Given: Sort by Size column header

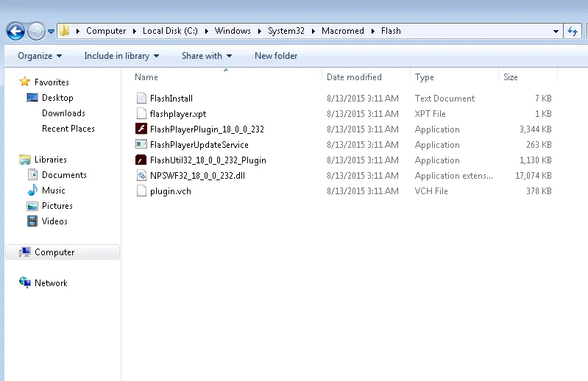Looking at the screenshot, I should (511, 77).
